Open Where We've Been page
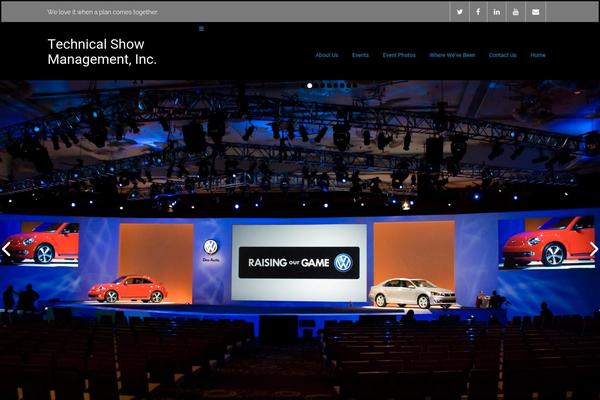This screenshot has width=600, height=400. click(452, 55)
